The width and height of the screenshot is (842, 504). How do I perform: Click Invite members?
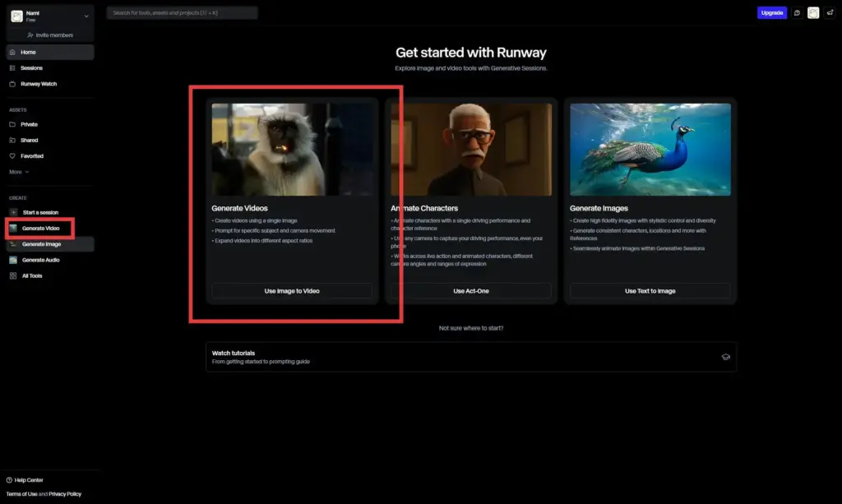coord(50,35)
